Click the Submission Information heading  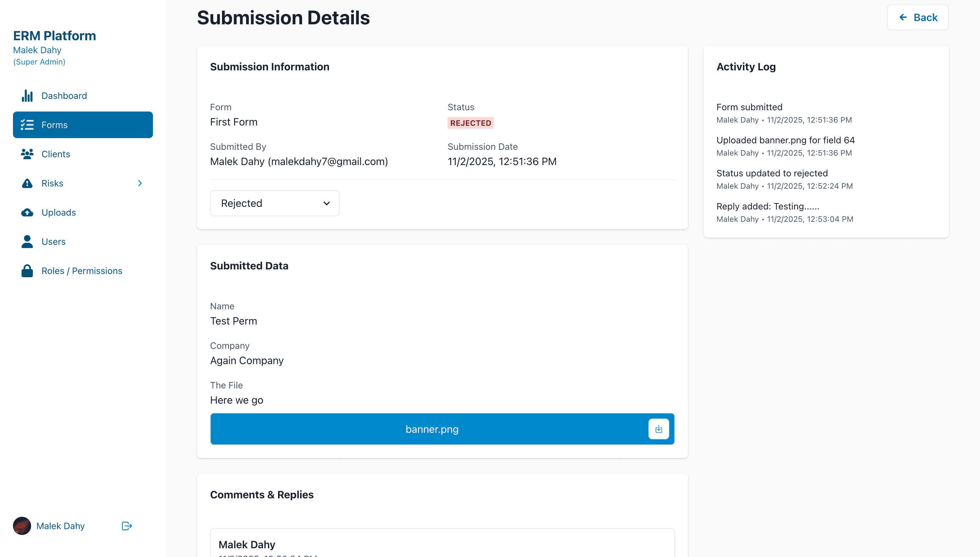270,66
